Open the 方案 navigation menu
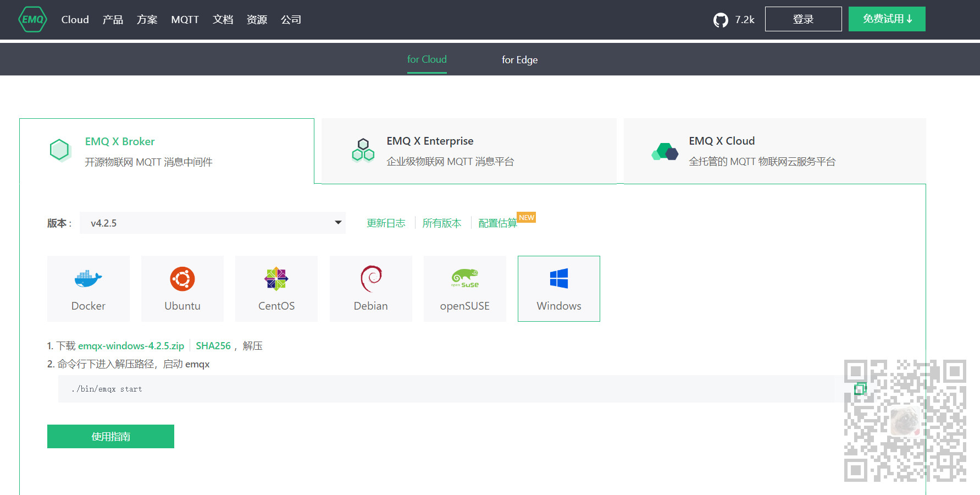 point(147,20)
